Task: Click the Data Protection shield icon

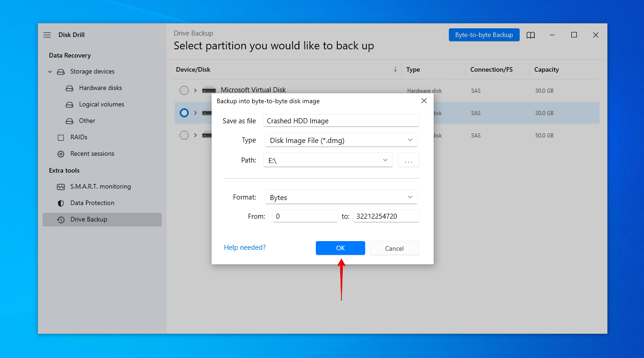Action: tap(61, 203)
